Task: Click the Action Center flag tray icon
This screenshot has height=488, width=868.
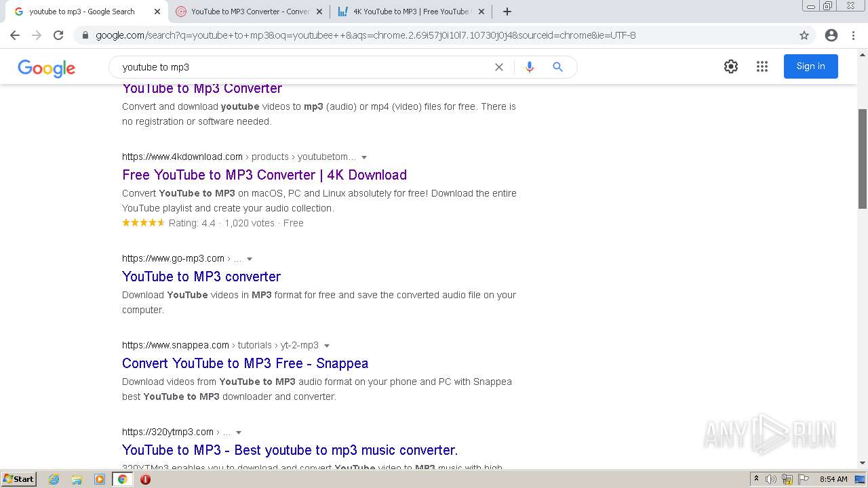Action: click(x=803, y=479)
